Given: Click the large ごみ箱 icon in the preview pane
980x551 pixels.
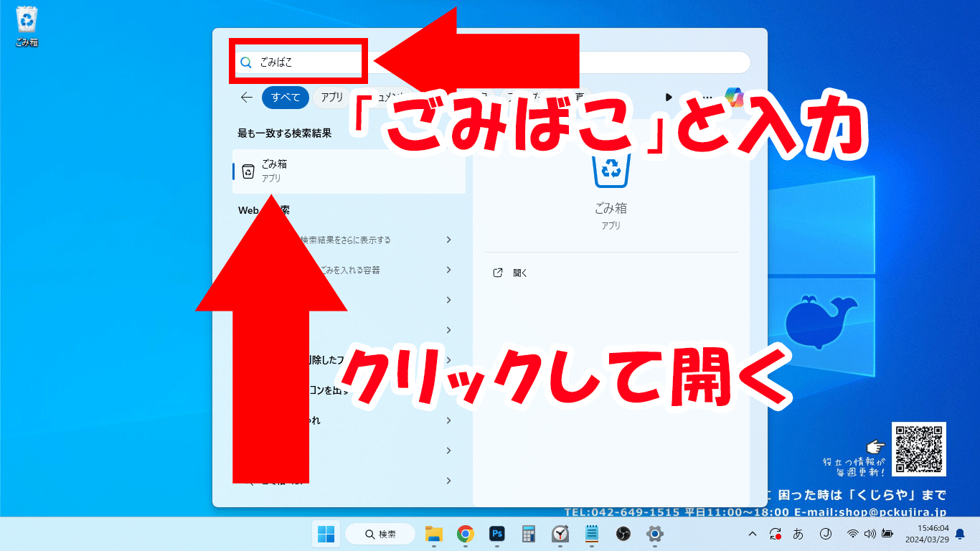Looking at the screenshot, I should click(x=611, y=170).
